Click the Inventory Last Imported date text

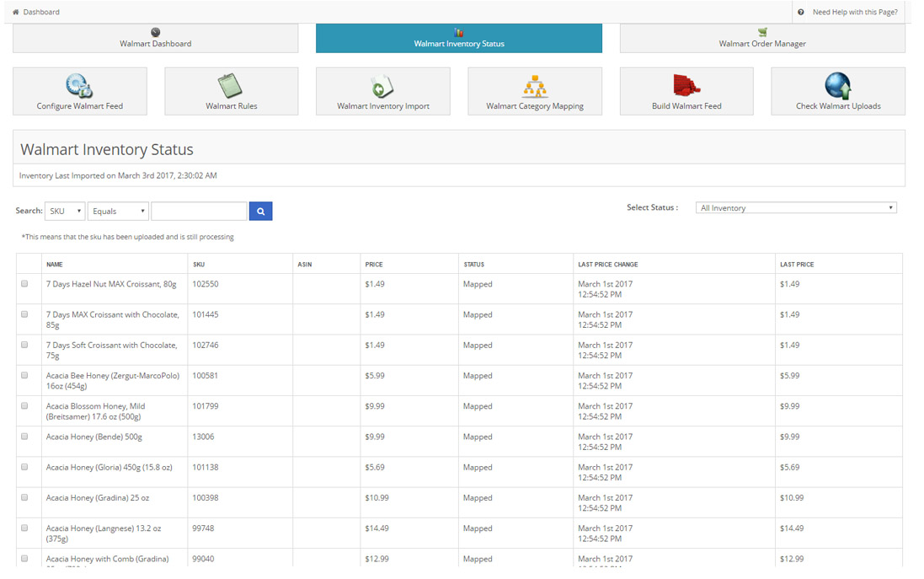(118, 175)
